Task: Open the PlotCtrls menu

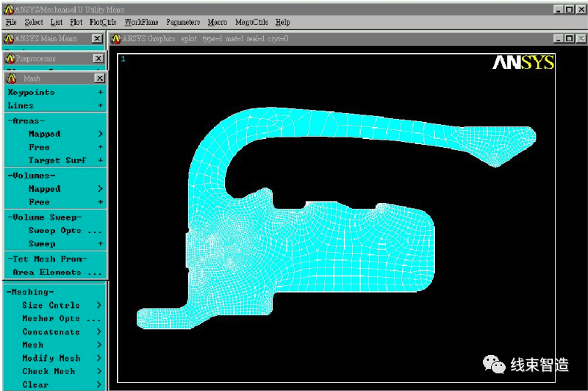Action: click(x=103, y=23)
